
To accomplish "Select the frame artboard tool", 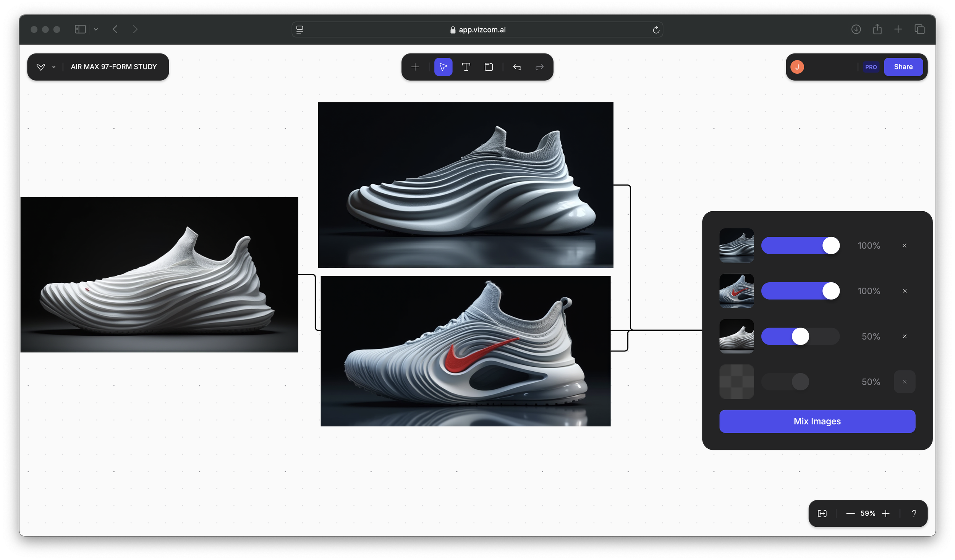I will click(489, 67).
